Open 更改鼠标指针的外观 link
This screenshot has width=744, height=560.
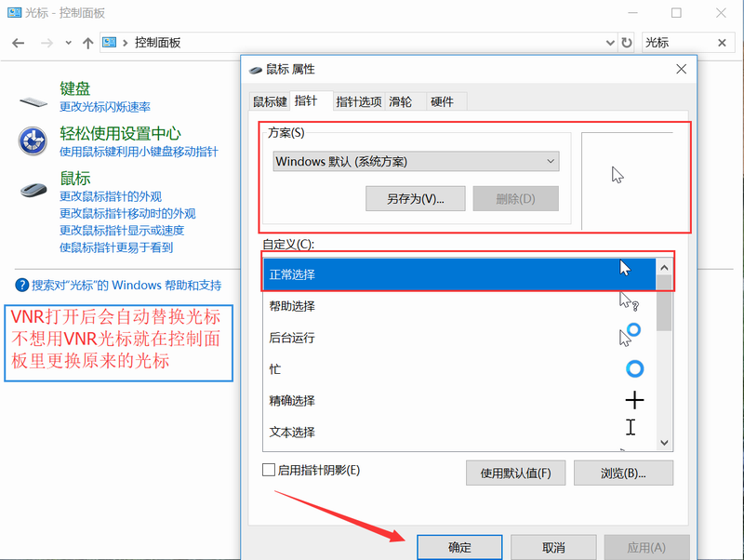(111, 196)
